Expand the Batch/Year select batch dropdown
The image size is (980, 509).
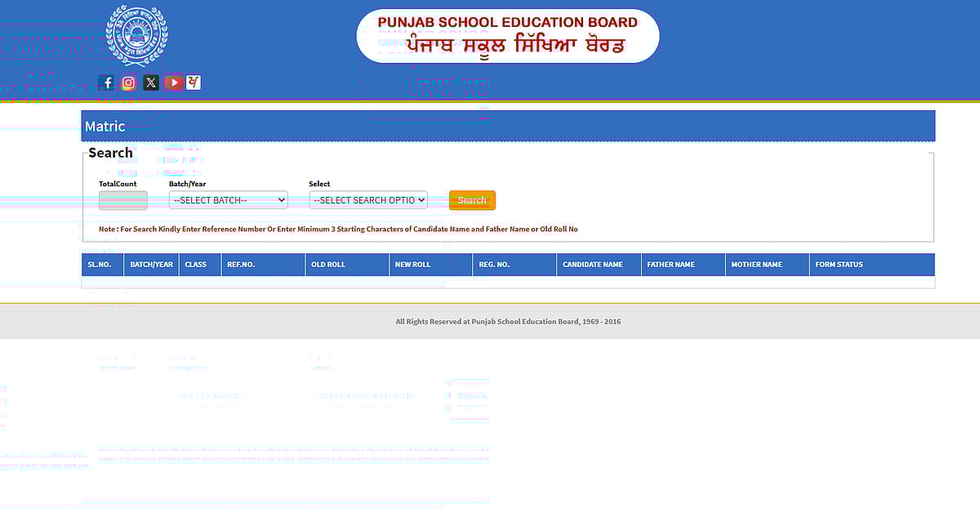point(229,200)
